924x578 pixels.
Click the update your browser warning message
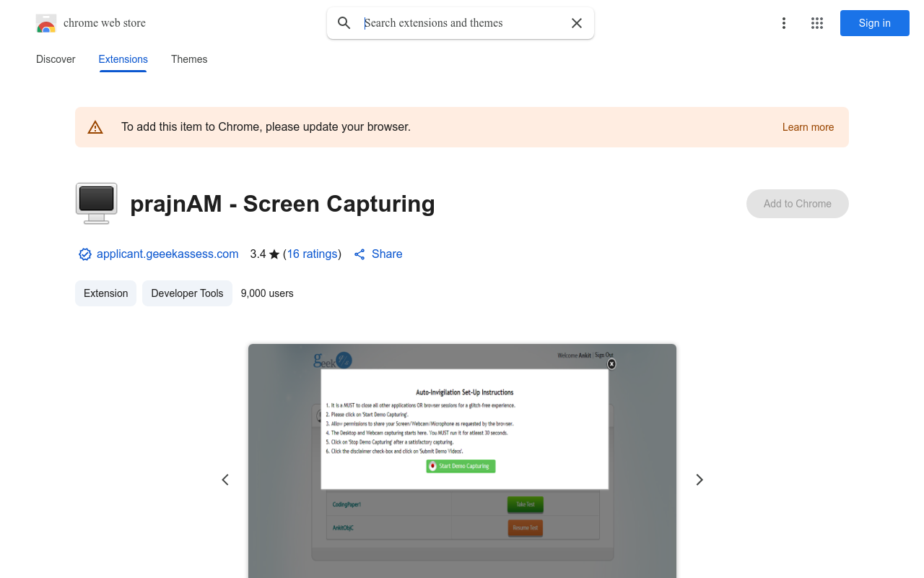point(266,127)
